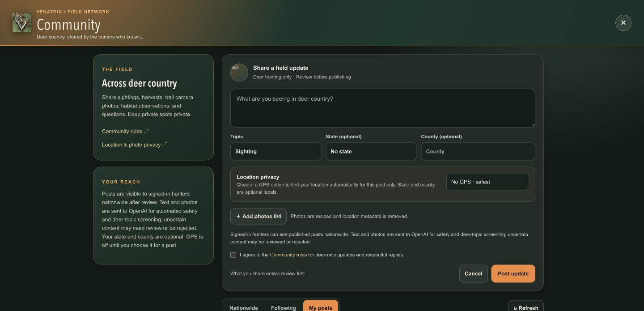Open the Topic dropdown showing Sighting
The width and height of the screenshot is (644, 311).
[275, 151]
